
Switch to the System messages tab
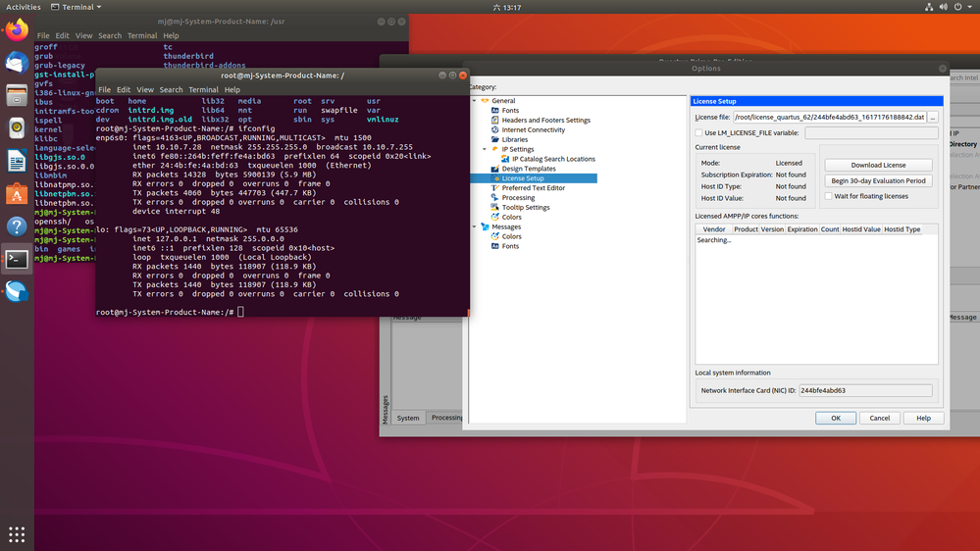coord(408,418)
